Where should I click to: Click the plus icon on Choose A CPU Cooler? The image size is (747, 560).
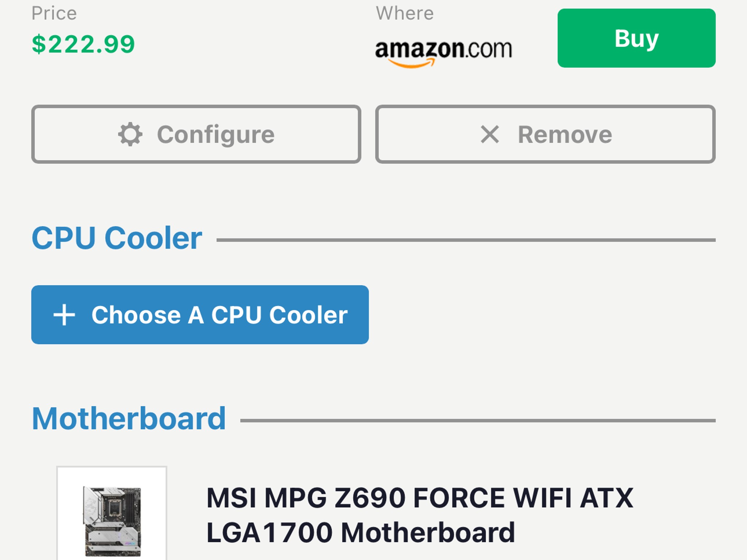point(64,314)
